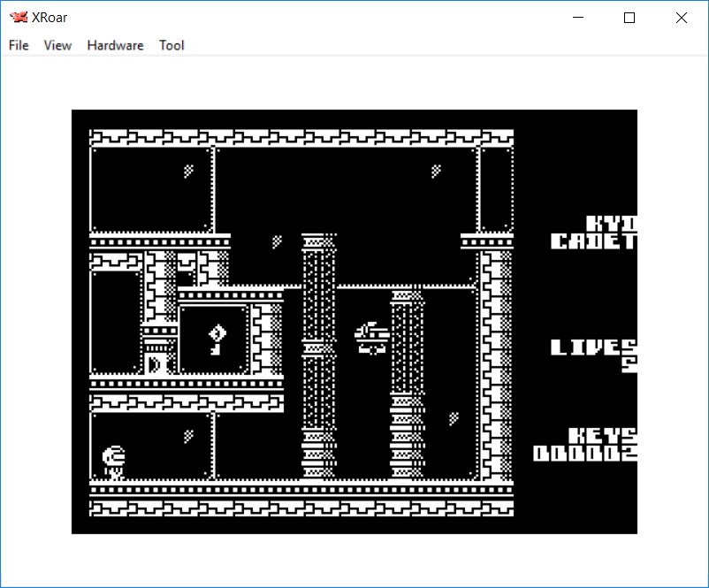Screen dimensions: 709x588
Task: Click the XRoar app icon in title bar
Action: 19,18
